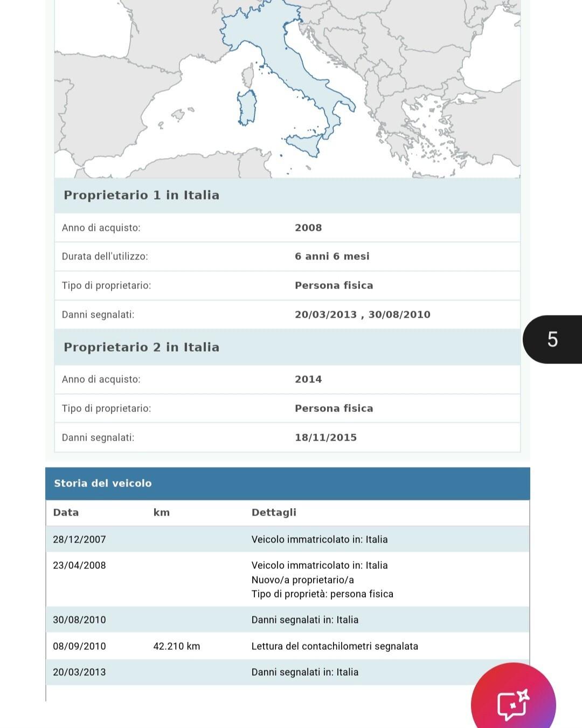The image size is (582, 728).
Task: Click the 28/12/2007 history row
Action: point(287,539)
